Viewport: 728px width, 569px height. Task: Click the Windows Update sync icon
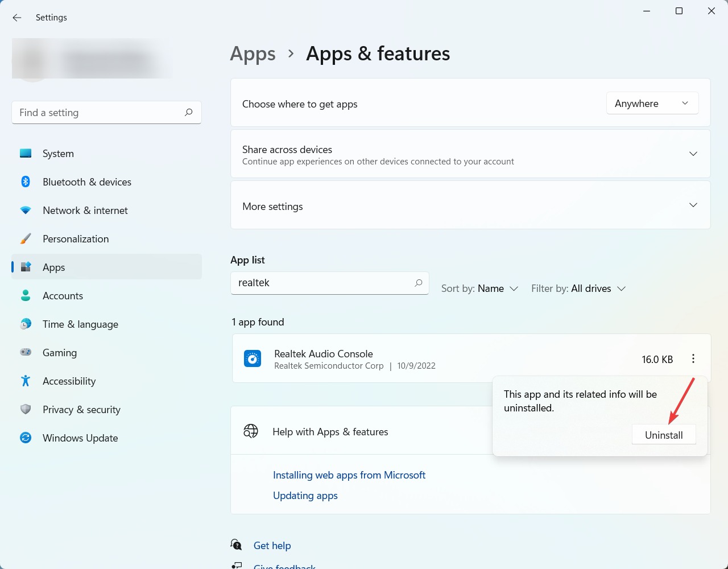click(x=26, y=438)
